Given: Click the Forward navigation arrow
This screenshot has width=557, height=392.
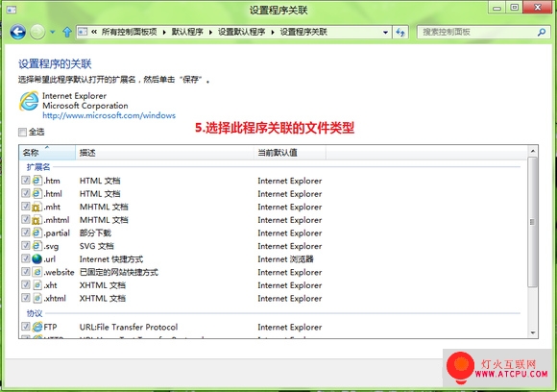Looking at the screenshot, I should (x=37, y=33).
